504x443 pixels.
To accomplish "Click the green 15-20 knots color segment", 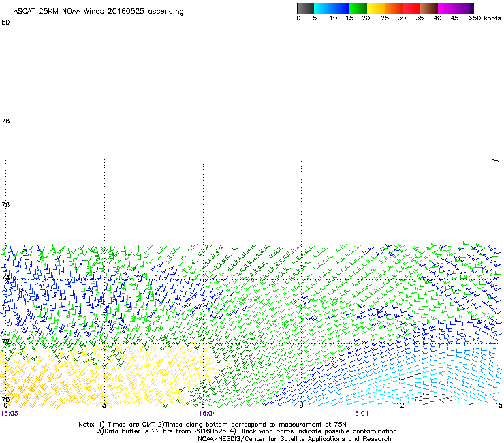I will 358,8.
